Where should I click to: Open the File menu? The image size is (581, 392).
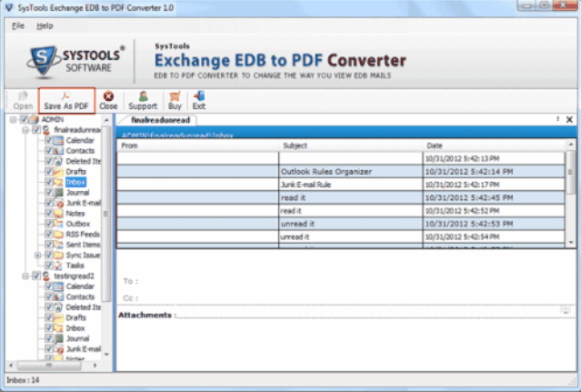point(18,26)
